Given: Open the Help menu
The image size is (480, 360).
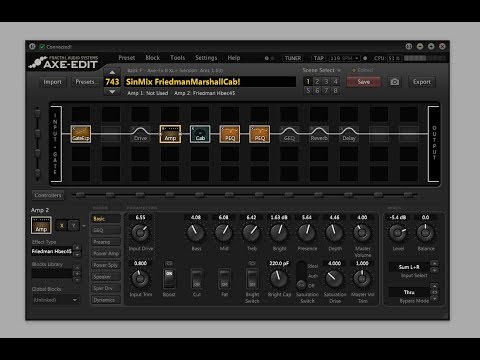Looking at the screenshot, I should [x=234, y=58].
